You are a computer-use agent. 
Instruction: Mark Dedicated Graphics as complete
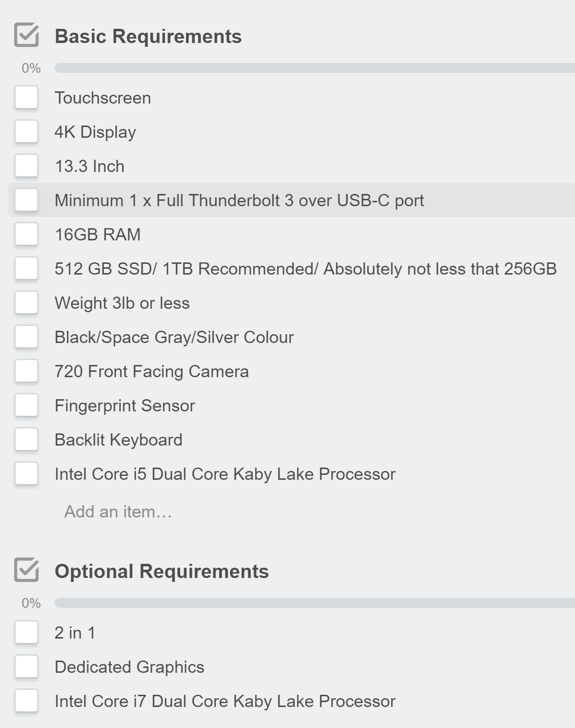(27, 666)
